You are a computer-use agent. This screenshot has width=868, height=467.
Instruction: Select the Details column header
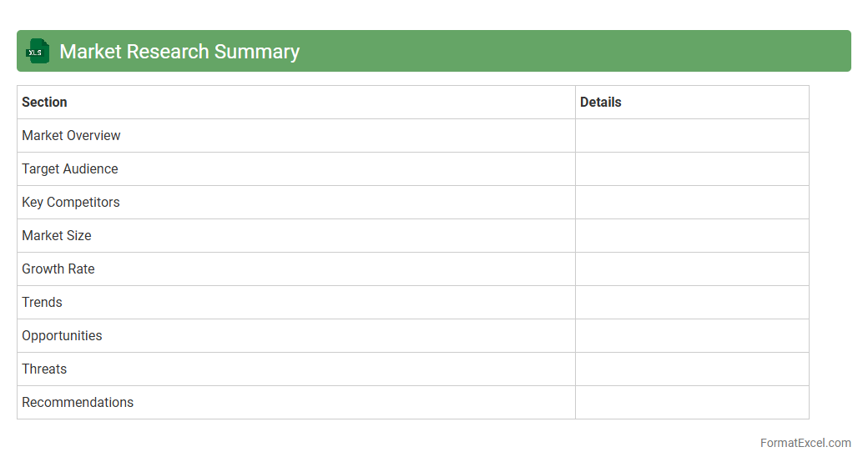(x=601, y=102)
